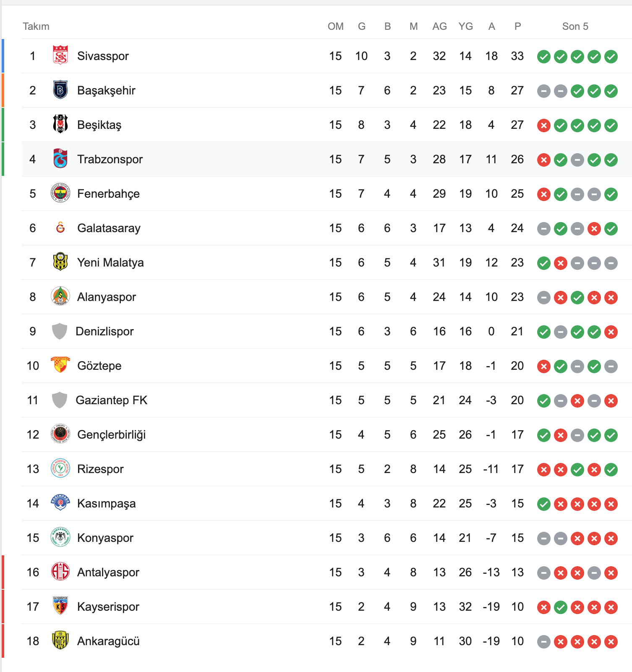The width and height of the screenshot is (632, 672).
Task: Click the Göztepe team name
Action: point(99,366)
